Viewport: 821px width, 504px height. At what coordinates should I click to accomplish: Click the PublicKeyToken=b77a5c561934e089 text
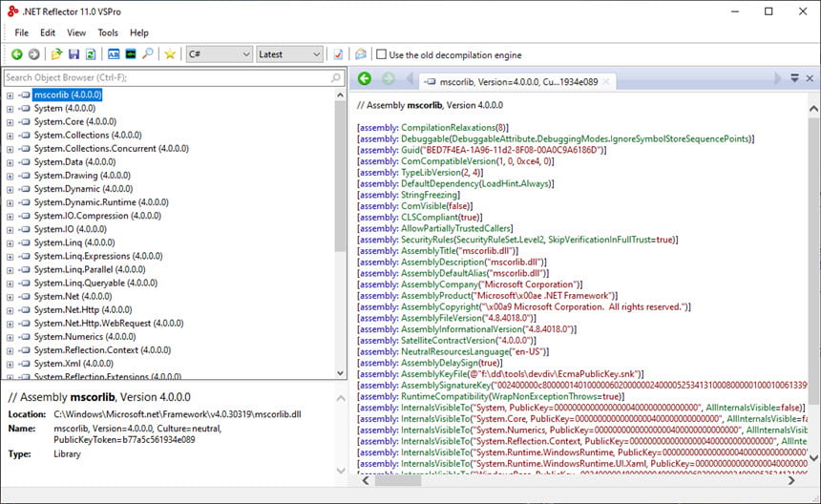click(124, 440)
